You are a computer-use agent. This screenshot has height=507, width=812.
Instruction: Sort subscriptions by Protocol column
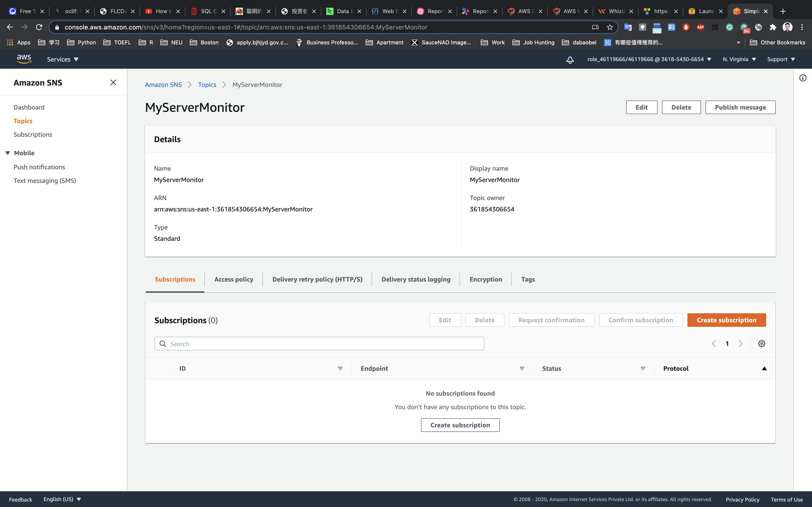[764, 368]
